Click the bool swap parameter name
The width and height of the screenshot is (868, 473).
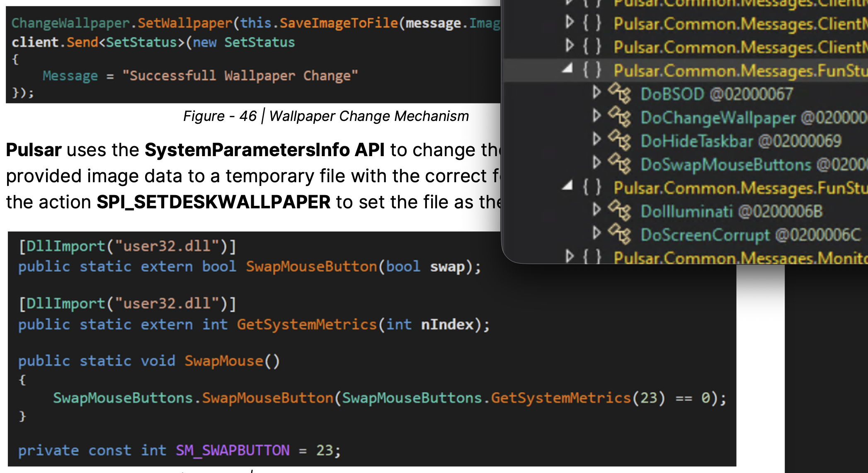pyautogui.click(x=447, y=266)
